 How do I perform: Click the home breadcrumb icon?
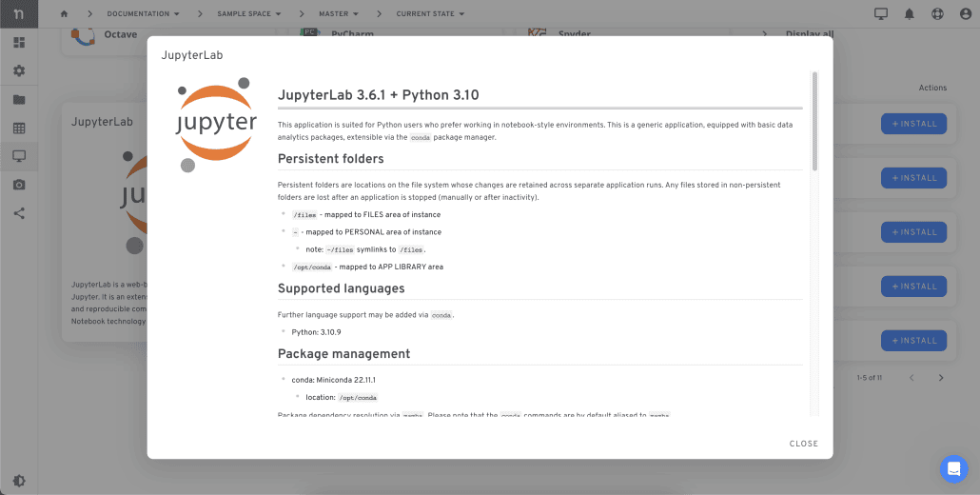point(64,13)
